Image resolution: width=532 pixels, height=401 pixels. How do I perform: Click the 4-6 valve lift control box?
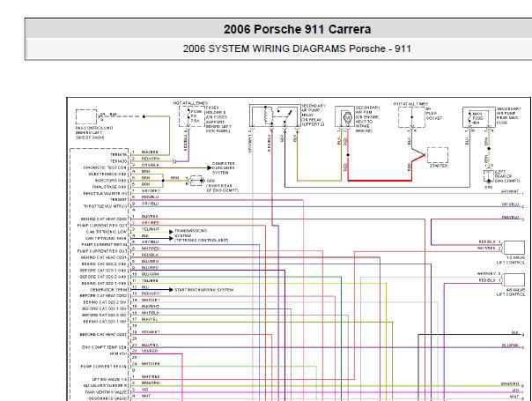[514, 279]
